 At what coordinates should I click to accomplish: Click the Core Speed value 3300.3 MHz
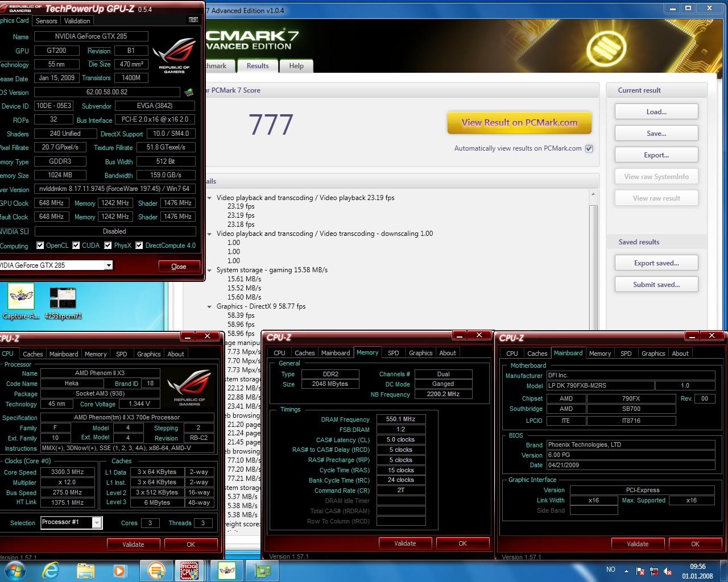[x=67, y=472]
